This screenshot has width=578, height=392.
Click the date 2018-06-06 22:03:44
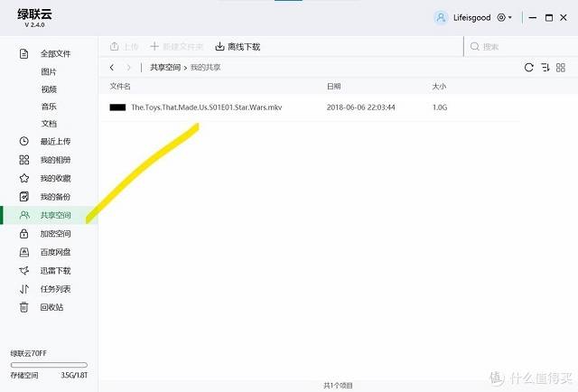(x=361, y=107)
